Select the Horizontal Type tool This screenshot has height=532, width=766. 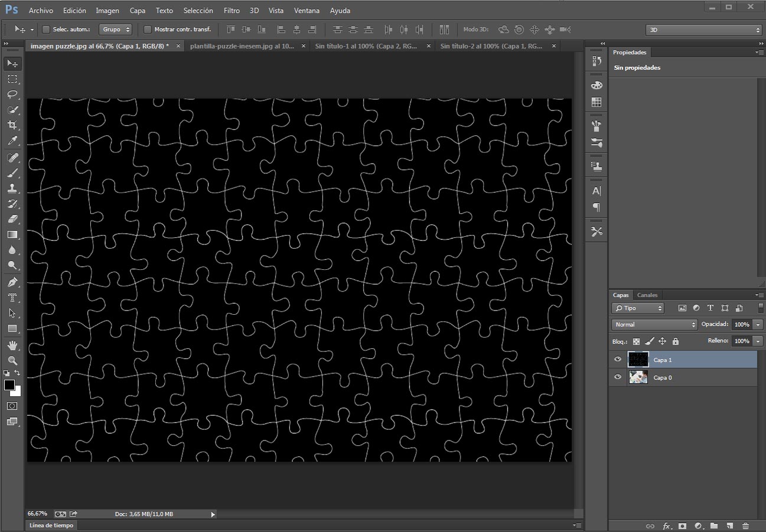12,297
